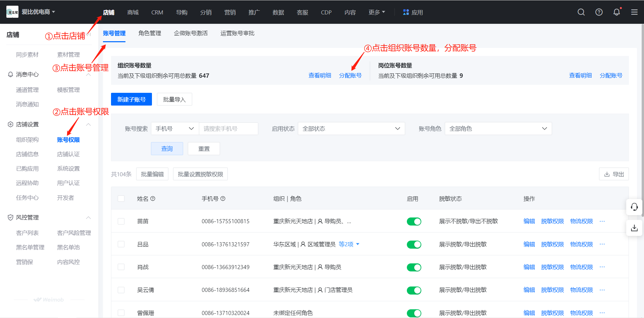Click the 风控管理 shield icon in sidebar

[x=10, y=217]
